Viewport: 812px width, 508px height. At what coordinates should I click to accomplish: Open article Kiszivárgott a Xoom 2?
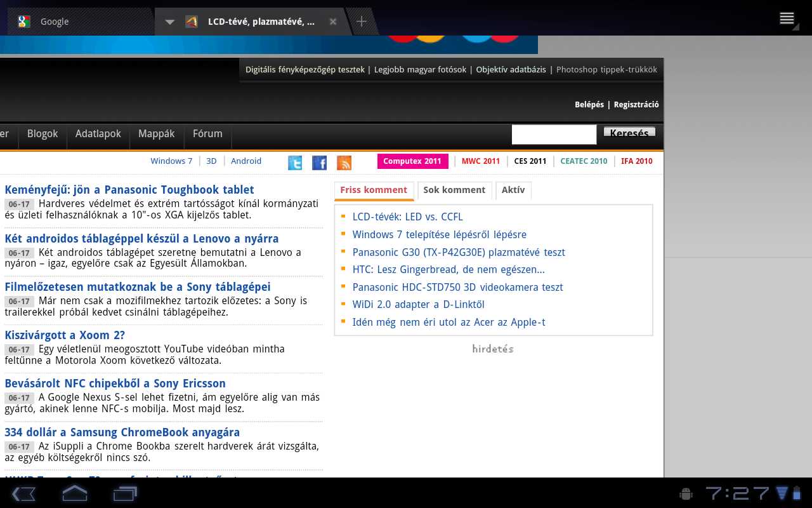tap(65, 335)
